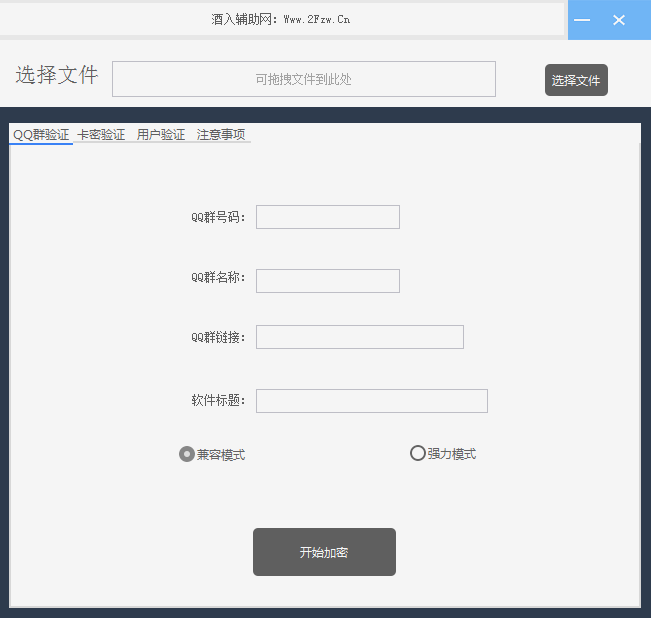View the 注意事项 tab
651x618 pixels.
pyautogui.click(x=221, y=135)
